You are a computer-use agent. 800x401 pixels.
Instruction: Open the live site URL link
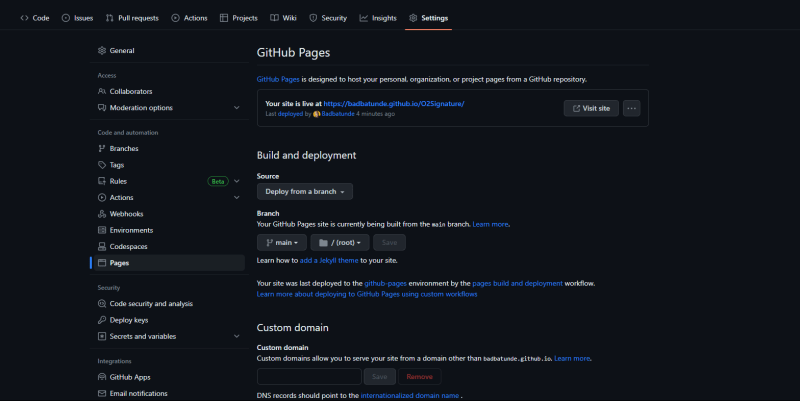click(x=394, y=104)
